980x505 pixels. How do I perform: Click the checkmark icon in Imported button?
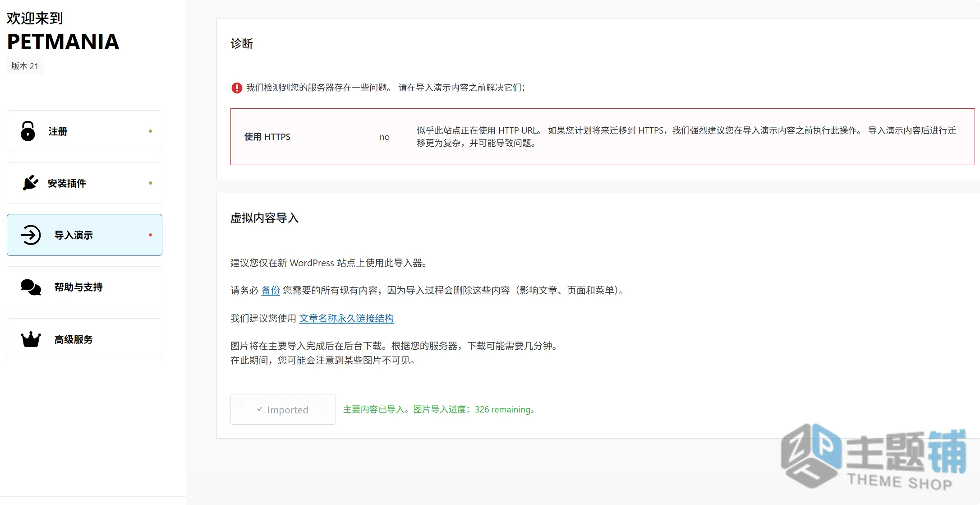pos(259,409)
